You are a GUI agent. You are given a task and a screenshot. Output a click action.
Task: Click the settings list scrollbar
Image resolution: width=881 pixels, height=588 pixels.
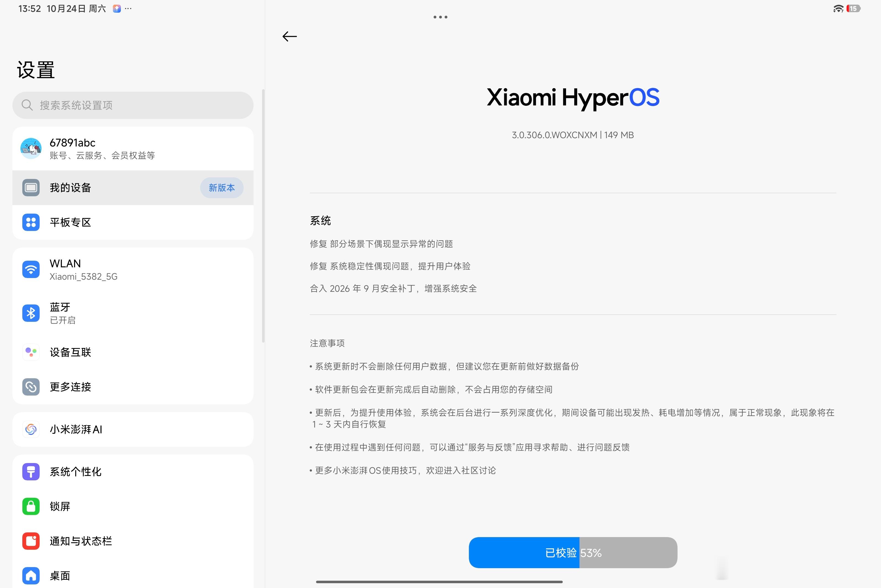click(263, 216)
